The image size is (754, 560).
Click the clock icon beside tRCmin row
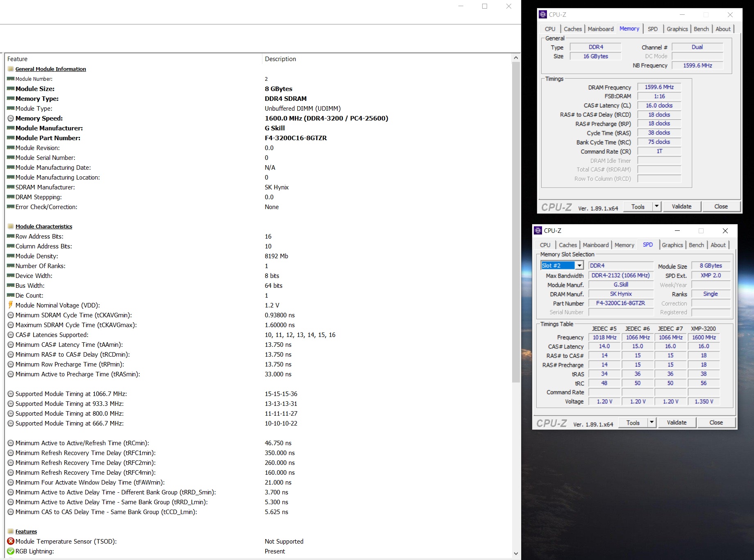11,443
